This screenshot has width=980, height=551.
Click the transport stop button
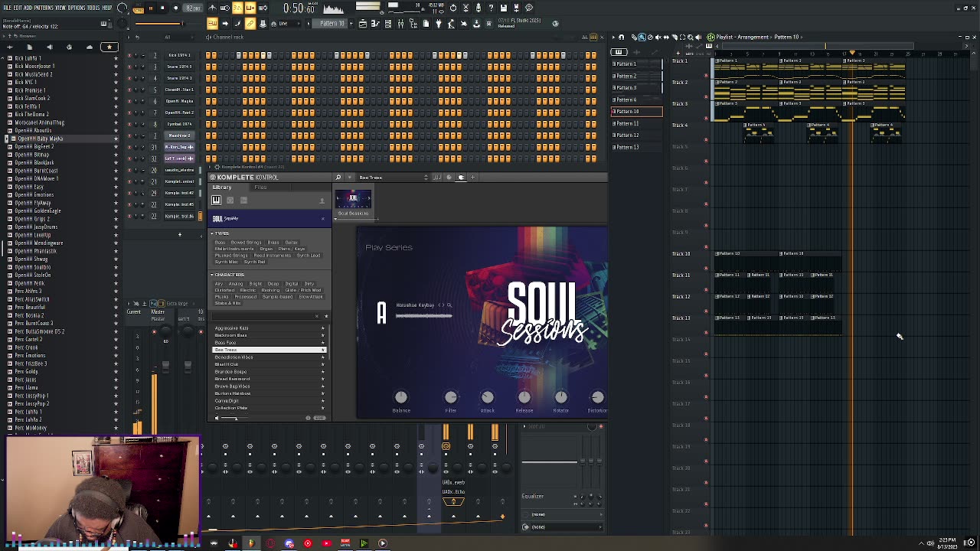[x=162, y=8]
